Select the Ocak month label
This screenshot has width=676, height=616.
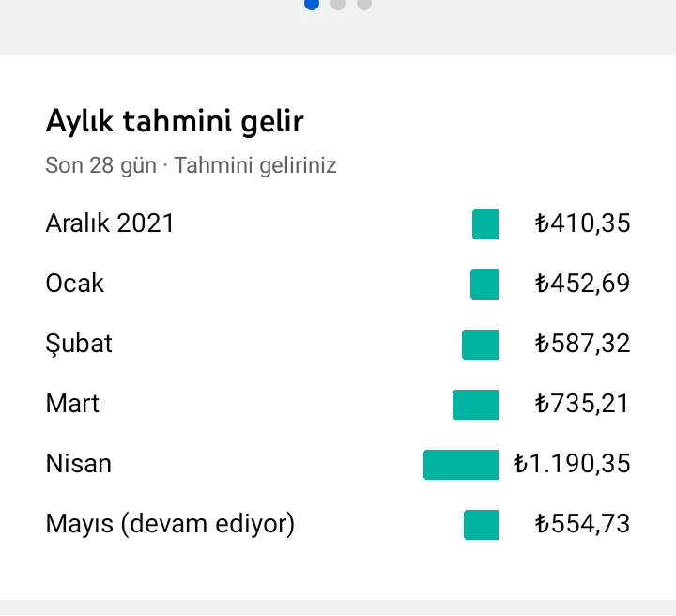(74, 284)
